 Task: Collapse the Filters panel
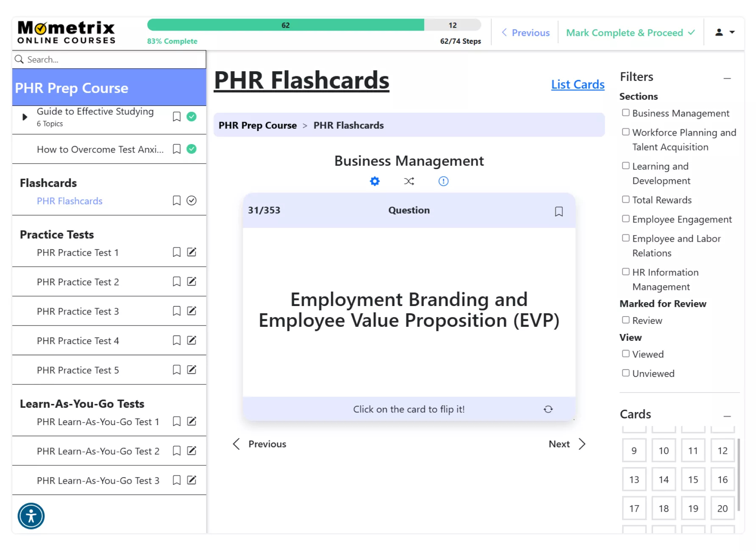pos(727,78)
